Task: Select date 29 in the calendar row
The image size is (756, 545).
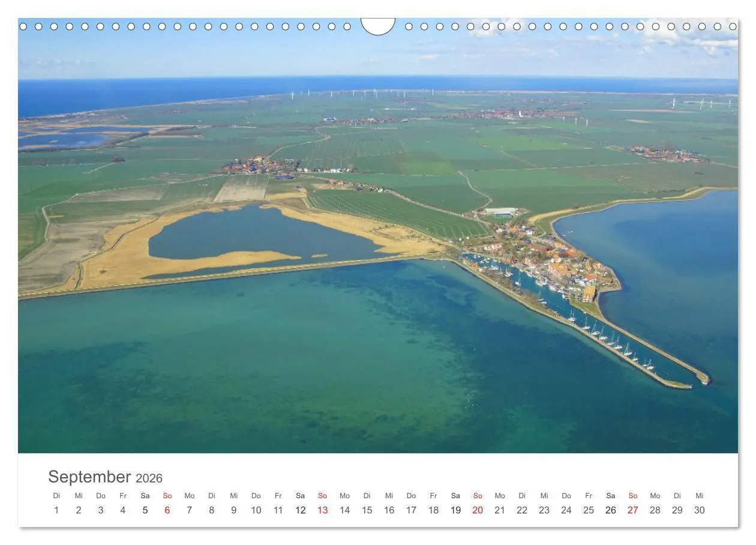Action: coord(678,510)
